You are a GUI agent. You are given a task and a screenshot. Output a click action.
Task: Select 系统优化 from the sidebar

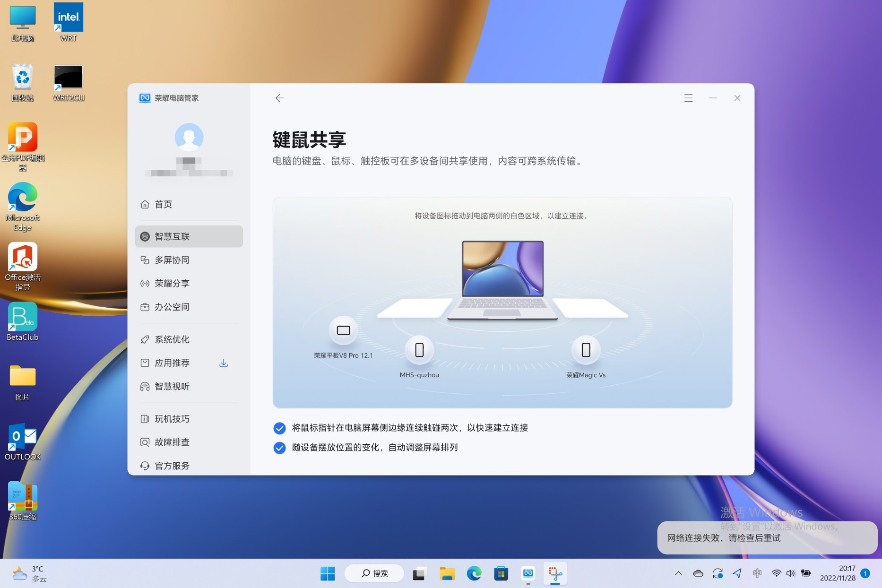coord(172,339)
